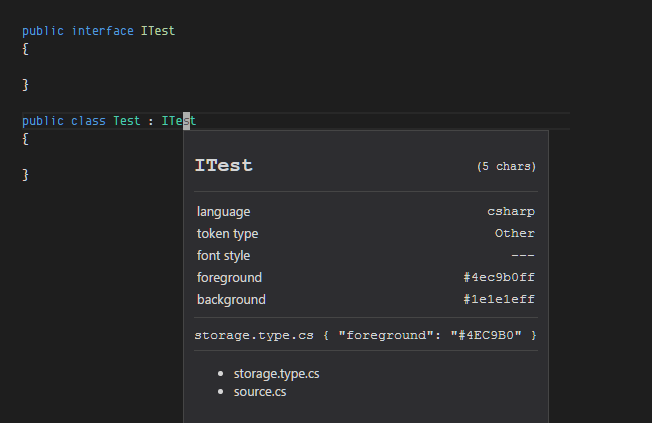652x423 pixels.
Task: Select the background color value #1e1e1eff
Action: (498, 300)
